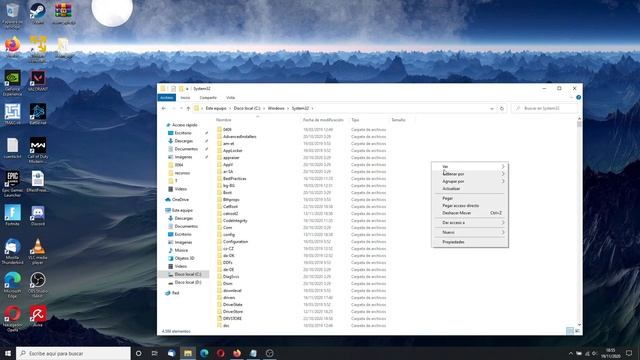The height and width of the screenshot is (360, 640).
Task: Open the Compartir ribbon tab
Action: tap(208, 98)
